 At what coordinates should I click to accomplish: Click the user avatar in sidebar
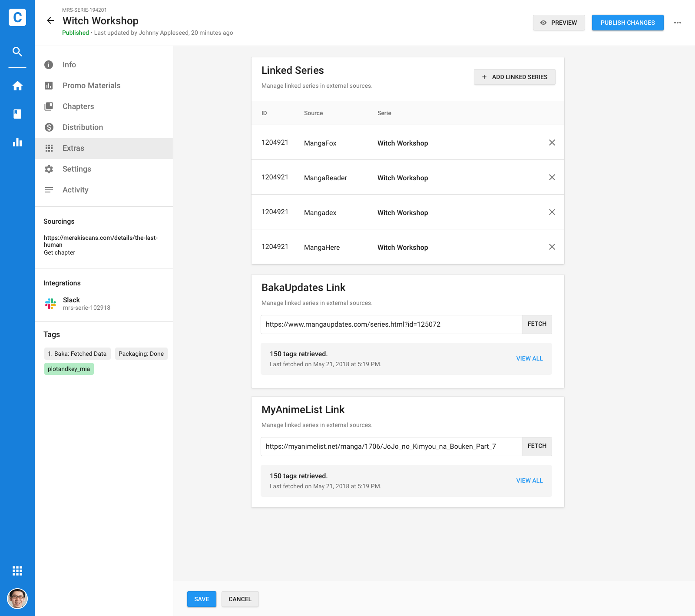pos(17,599)
